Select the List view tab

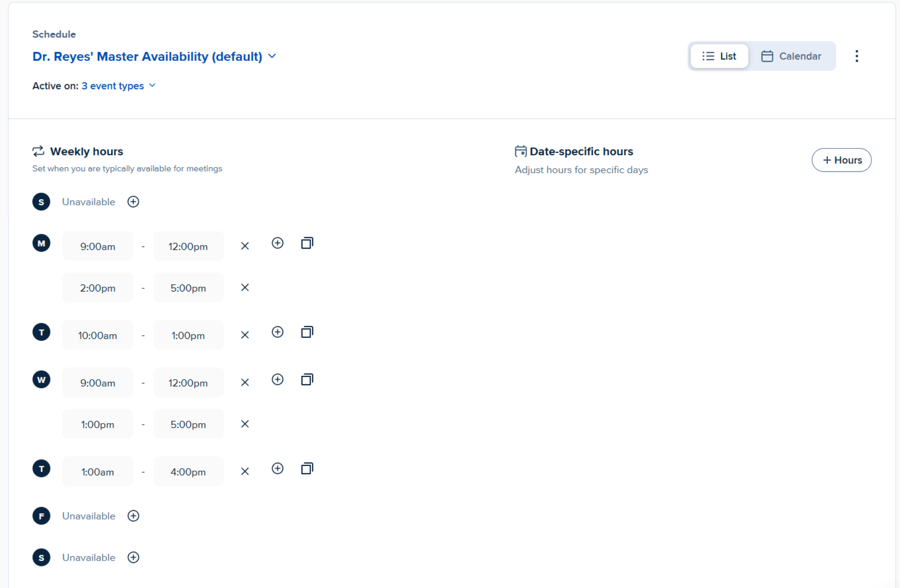(x=719, y=56)
